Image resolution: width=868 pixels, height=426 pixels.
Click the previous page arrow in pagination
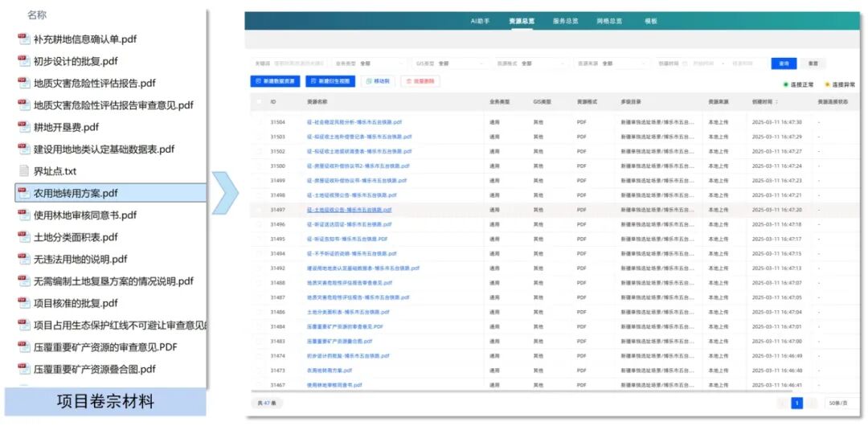pyautogui.click(x=782, y=403)
